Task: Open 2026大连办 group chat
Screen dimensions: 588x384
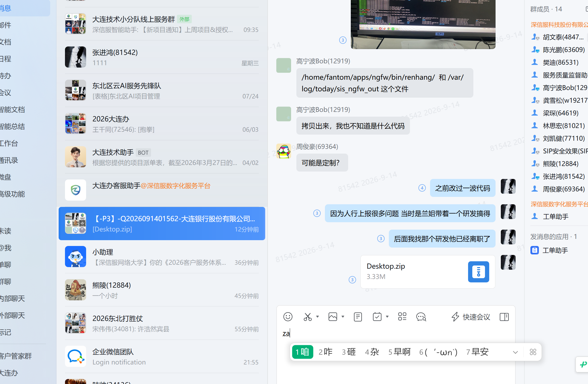Action: pyautogui.click(x=162, y=124)
